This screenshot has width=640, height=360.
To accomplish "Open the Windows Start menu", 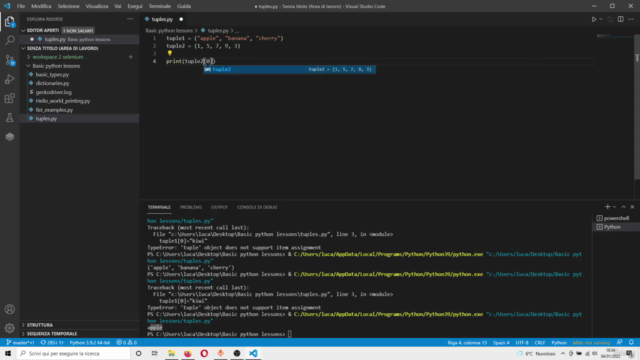I will [x=8, y=353].
